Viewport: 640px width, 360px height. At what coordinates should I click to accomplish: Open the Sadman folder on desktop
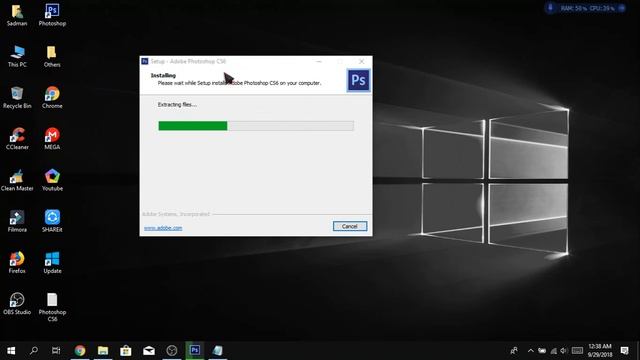click(x=17, y=15)
